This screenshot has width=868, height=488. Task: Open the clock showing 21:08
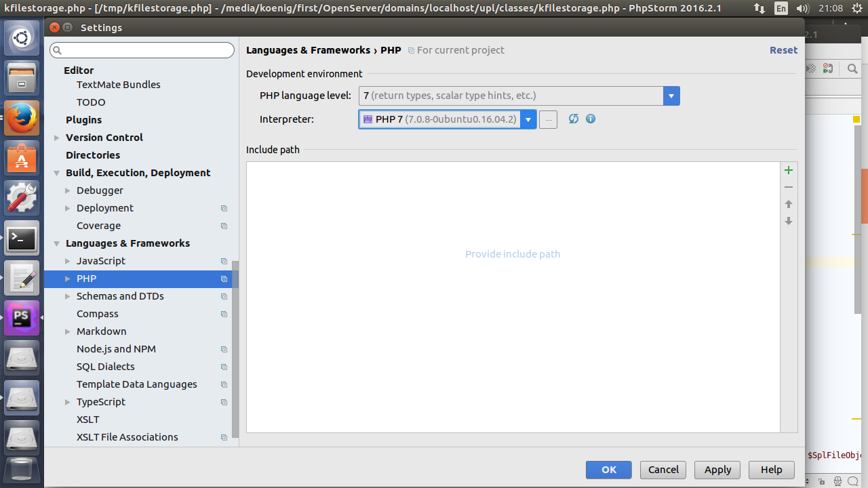(x=831, y=8)
